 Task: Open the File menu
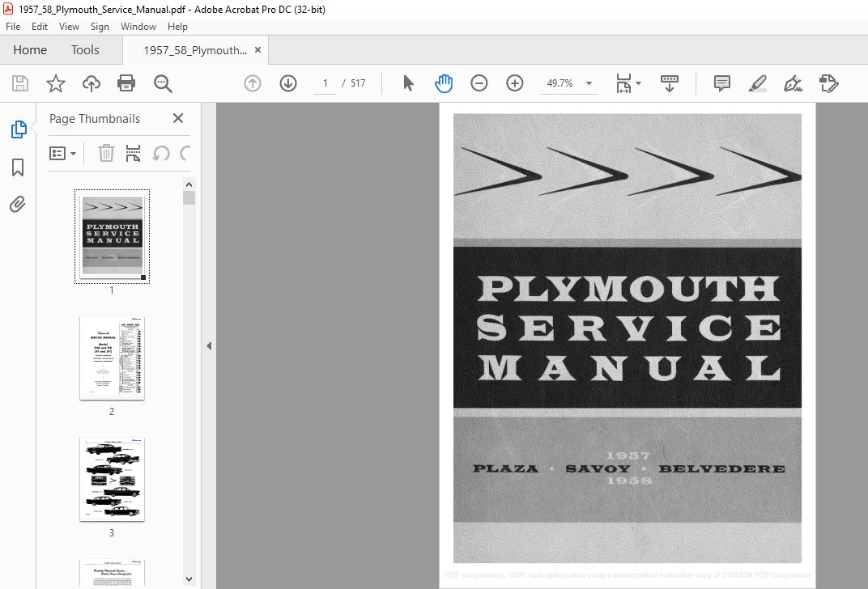13,27
